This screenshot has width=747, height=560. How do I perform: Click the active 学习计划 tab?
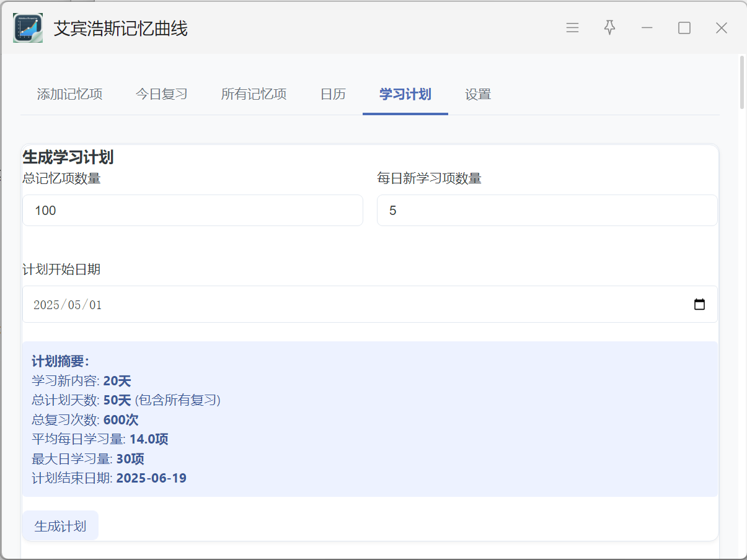click(x=405, y=95)
